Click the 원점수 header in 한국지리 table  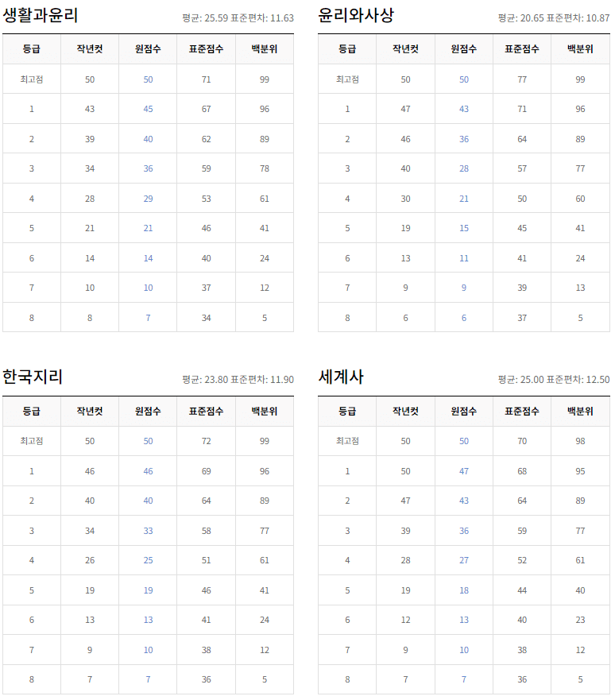[148, 411]
